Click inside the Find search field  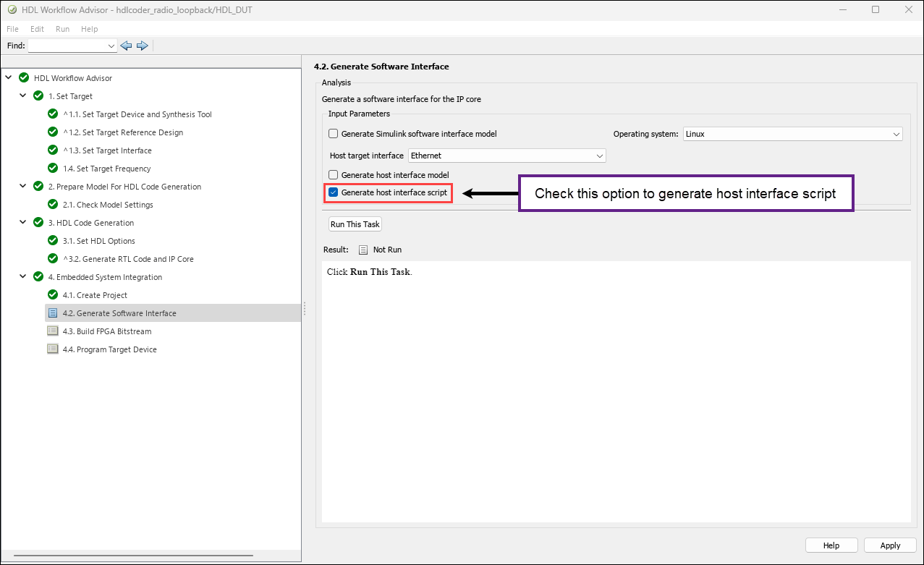point(67,46)
